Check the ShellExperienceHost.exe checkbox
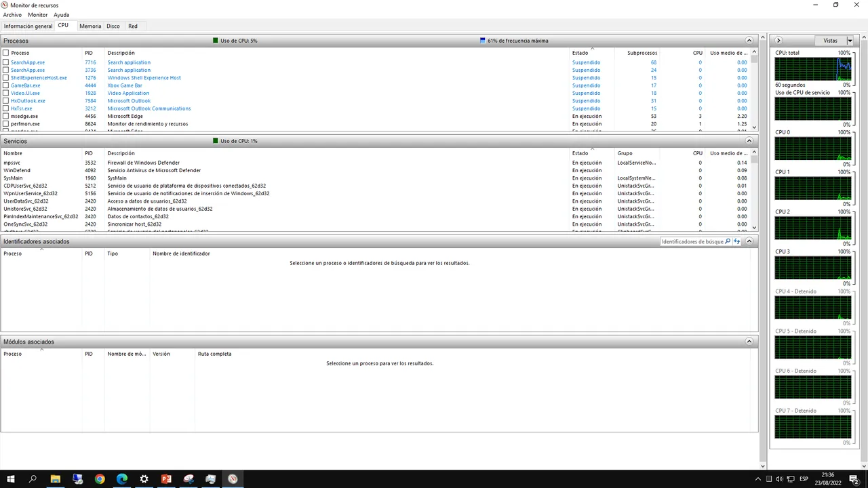The width and height of the screenshot is (868, 488). pos(6,78)
